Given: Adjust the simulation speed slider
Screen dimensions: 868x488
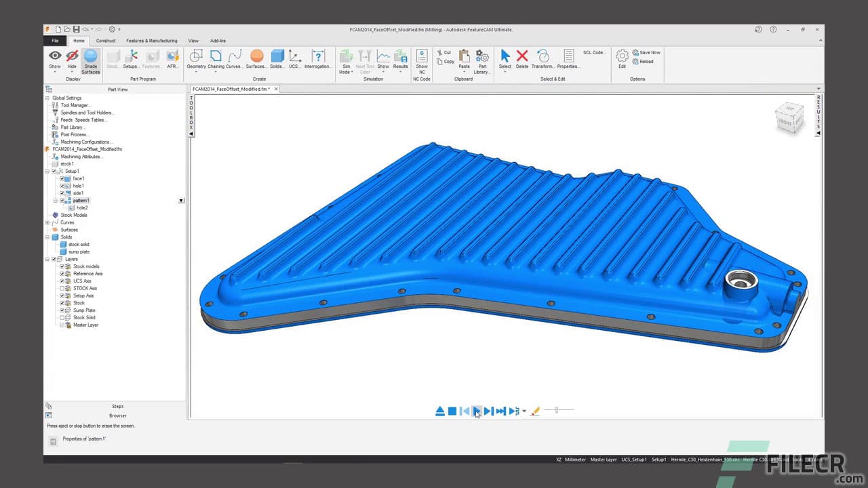Looking at the screenshot, I should (556, 409).
